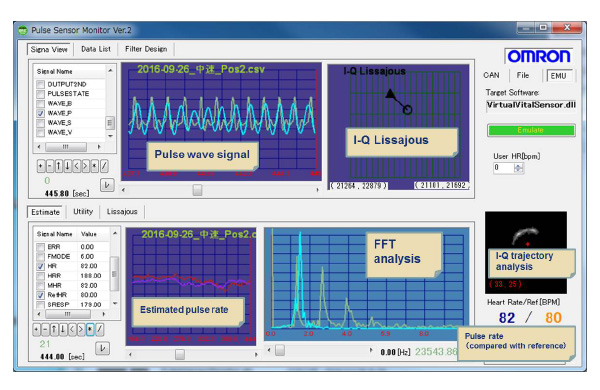The image size is (600, 390).
Task: Open the Lissajous tab
Action: click(x=122, y=212)
